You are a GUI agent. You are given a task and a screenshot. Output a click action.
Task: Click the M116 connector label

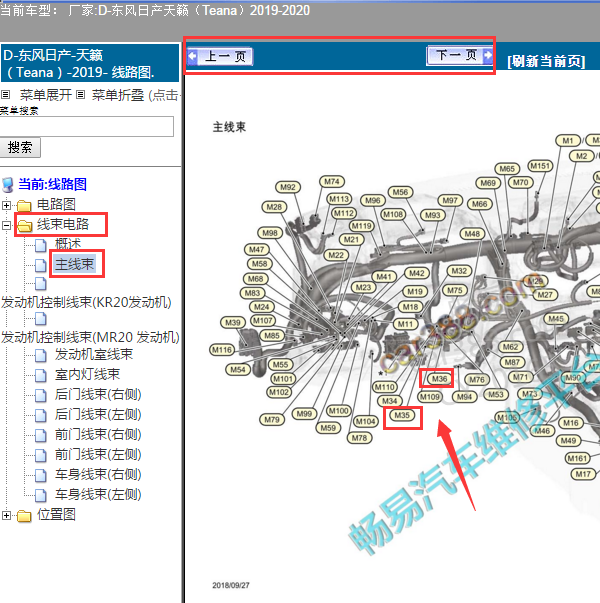pyautogui.click(x=222, y=350)
